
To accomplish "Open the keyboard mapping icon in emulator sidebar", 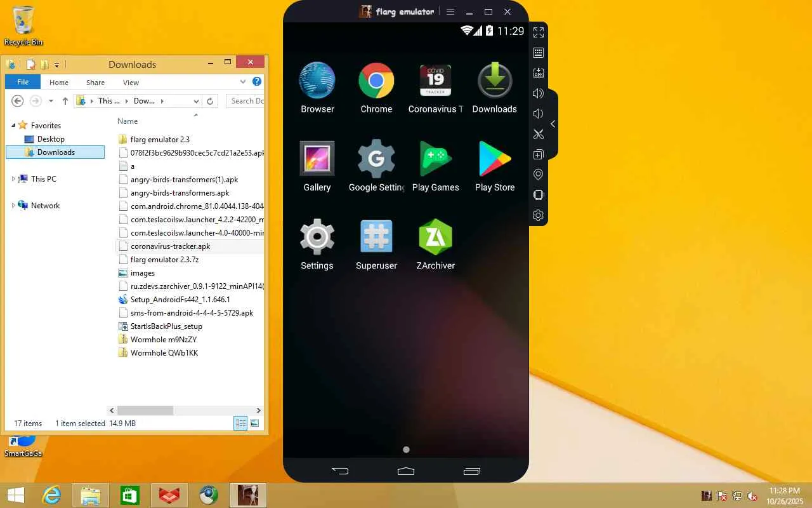I will point(539,53).
